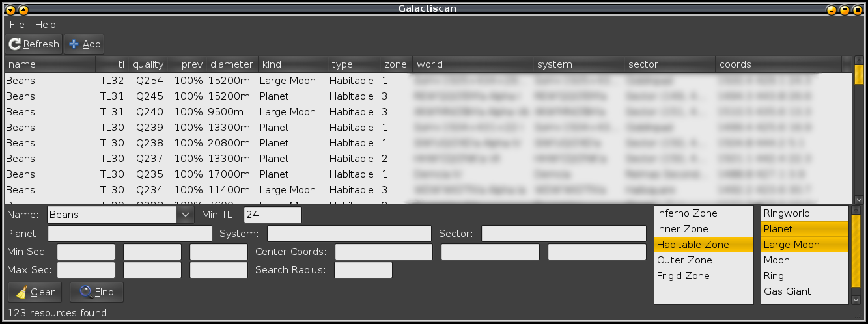Select Inner Zone in zone list
868x324 pixels.
(703, 229)
